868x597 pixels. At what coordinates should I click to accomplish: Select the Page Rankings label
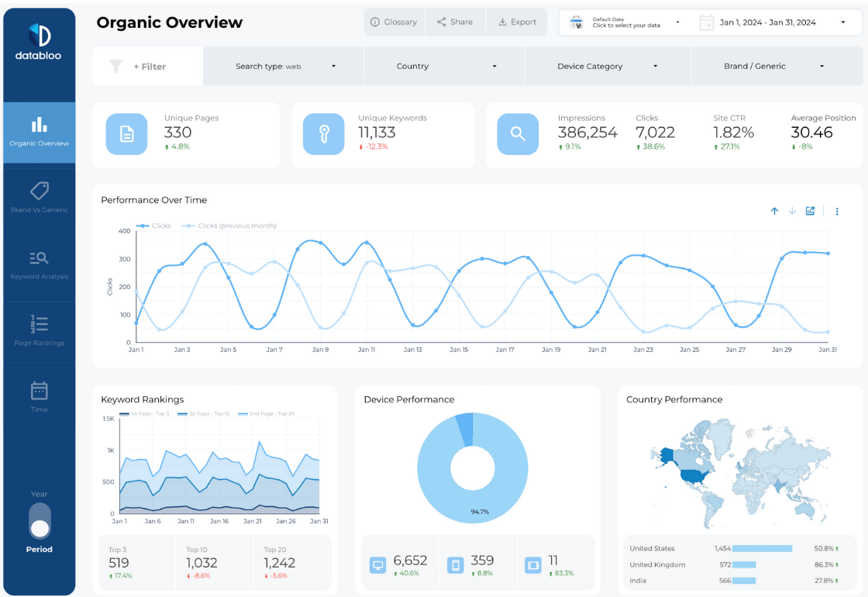coord(40,343)
